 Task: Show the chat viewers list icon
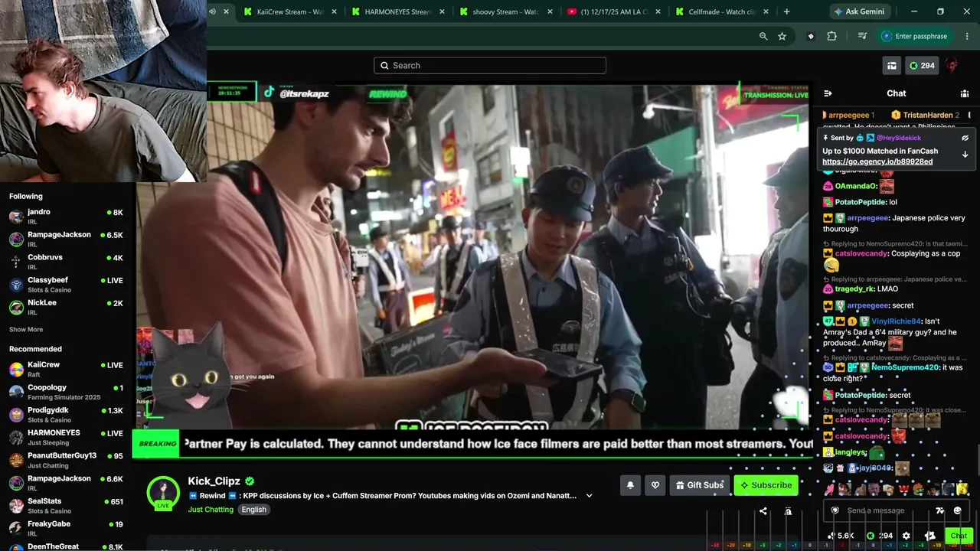(x=965, y=93)
